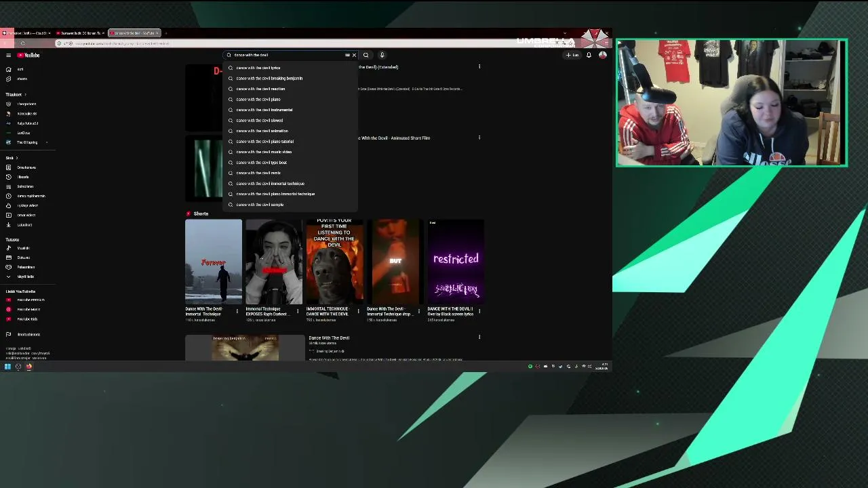Play the dog 'POV' short thumbnail

click(x=334, y=262)
